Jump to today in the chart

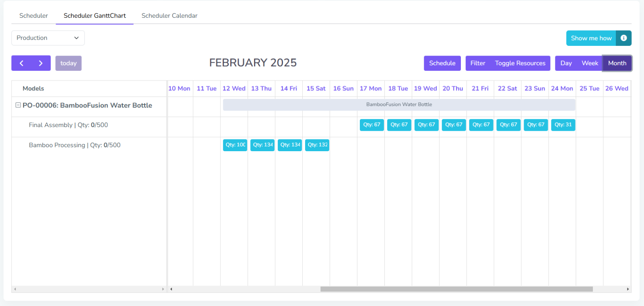(68, 63)
